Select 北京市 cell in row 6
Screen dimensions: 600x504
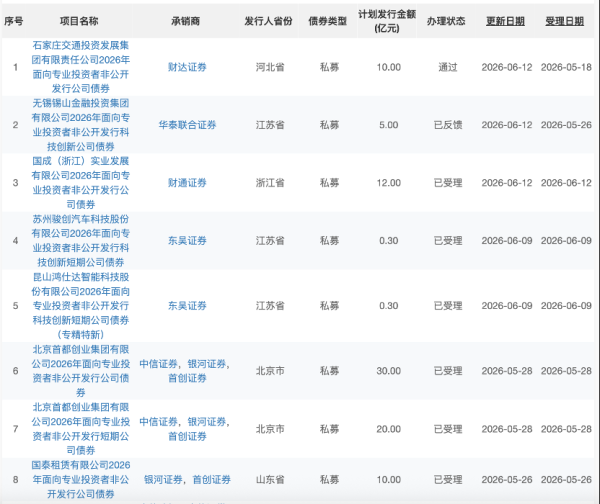click(270, 371)
